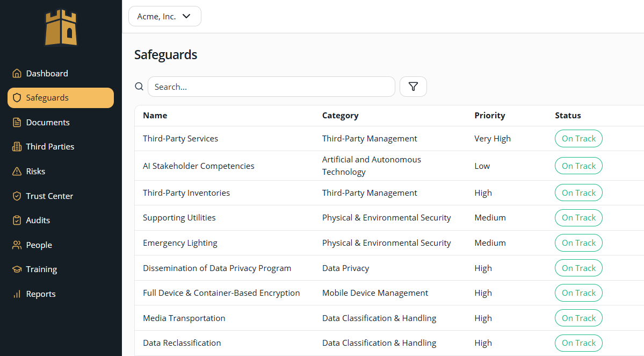Click the Training graduation cap icon
The height and width of the screenshot is (356, 644).
(x=17, y=269)
